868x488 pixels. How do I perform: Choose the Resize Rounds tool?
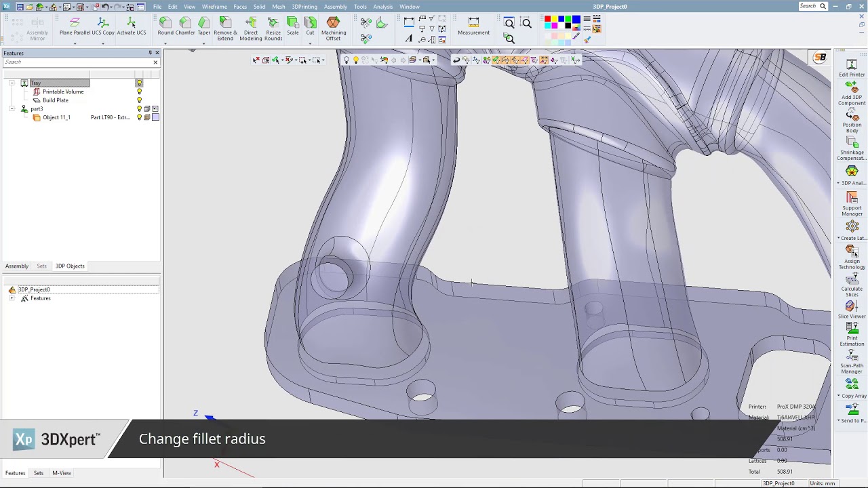(273, 29)
